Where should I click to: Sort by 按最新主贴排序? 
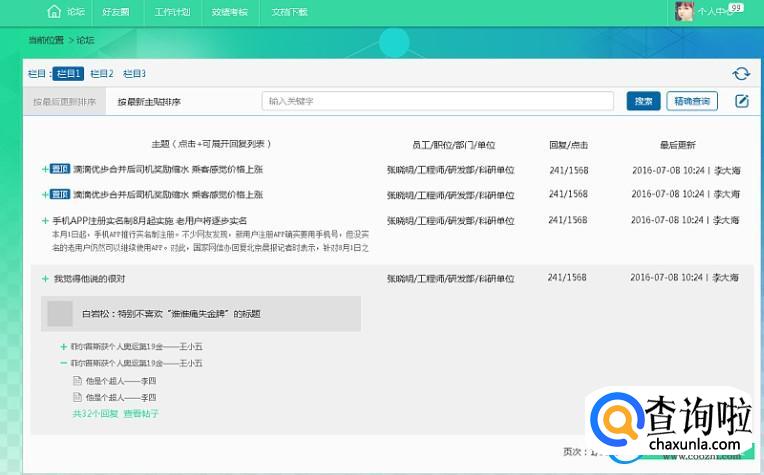[x=149, y=102]
